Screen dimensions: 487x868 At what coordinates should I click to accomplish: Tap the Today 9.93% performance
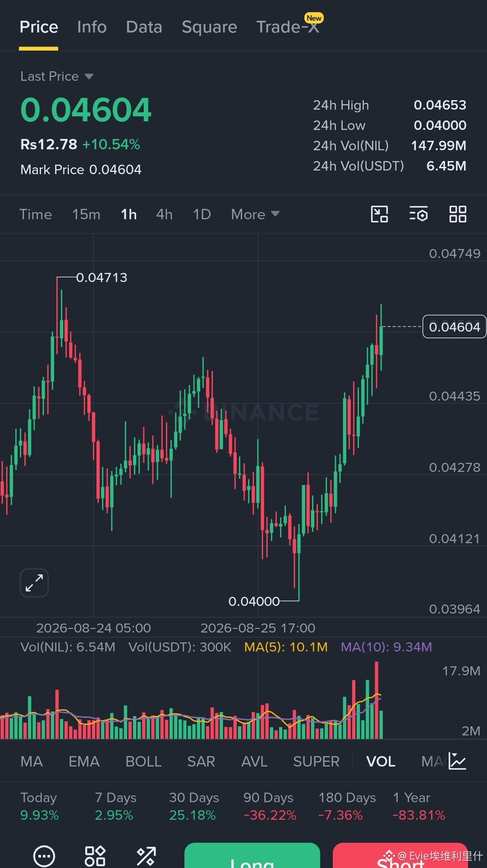pos(40,806)
